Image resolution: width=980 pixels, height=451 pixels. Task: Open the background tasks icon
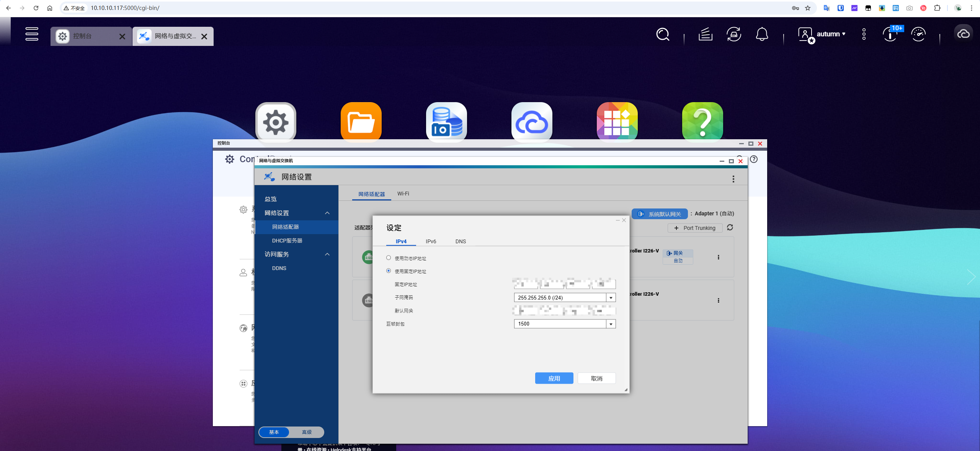tap(705, 34)
